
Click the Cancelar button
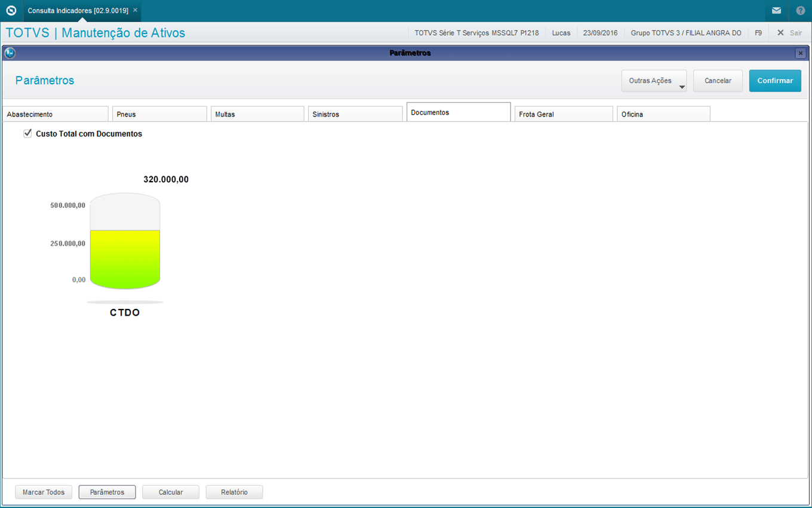coord(718,81)
